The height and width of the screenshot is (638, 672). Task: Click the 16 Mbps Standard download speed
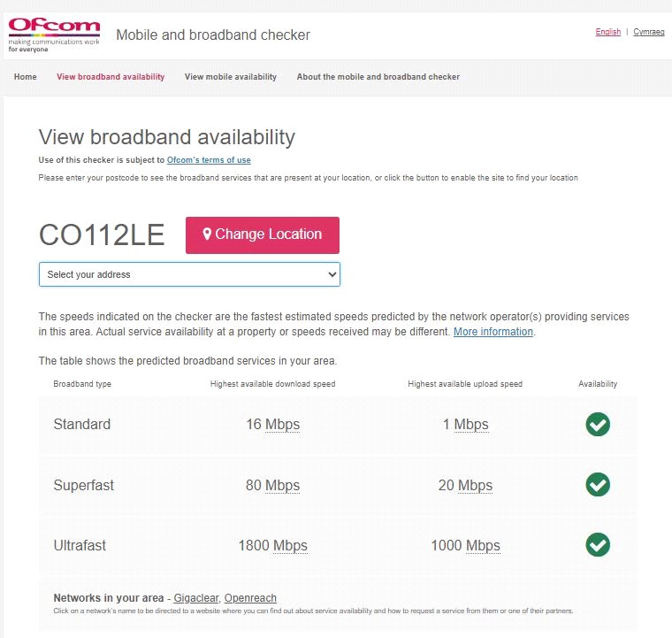tap(272, 425)
